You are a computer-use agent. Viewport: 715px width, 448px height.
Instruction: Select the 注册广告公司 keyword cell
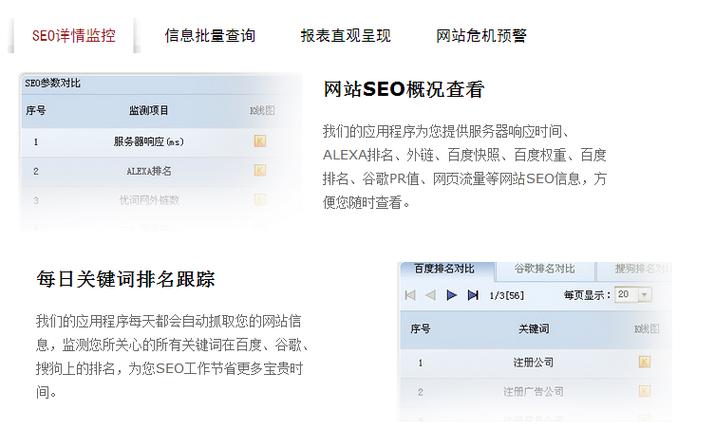coord(534,391)
